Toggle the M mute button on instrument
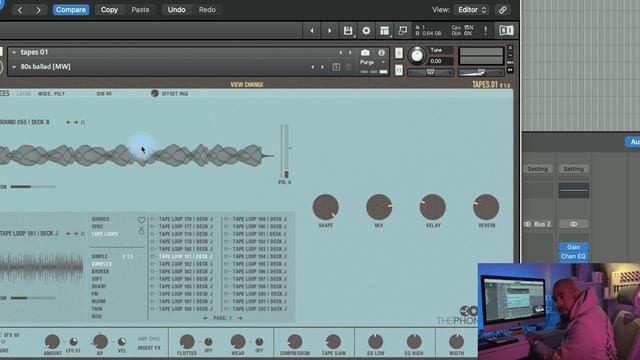This screenshot has width=640, height=360. pyautogui.click(x=399, y=70)
